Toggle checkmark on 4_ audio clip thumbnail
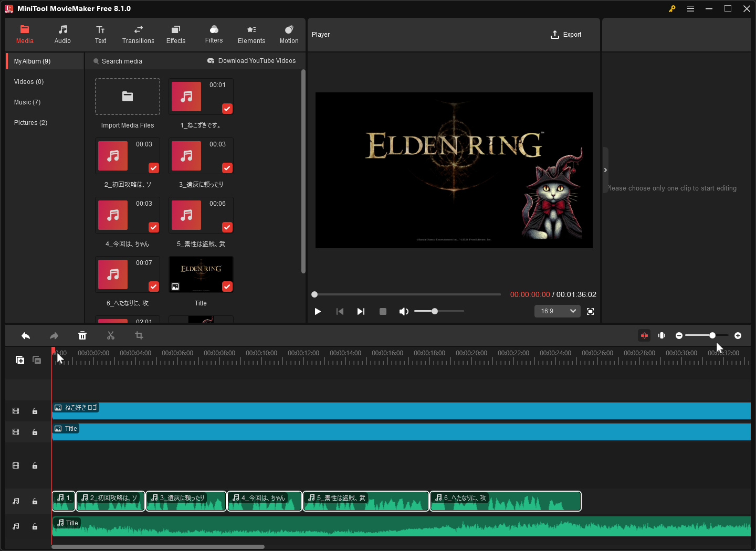This screenshot has width=756, height=551. (x=154, y=227)
